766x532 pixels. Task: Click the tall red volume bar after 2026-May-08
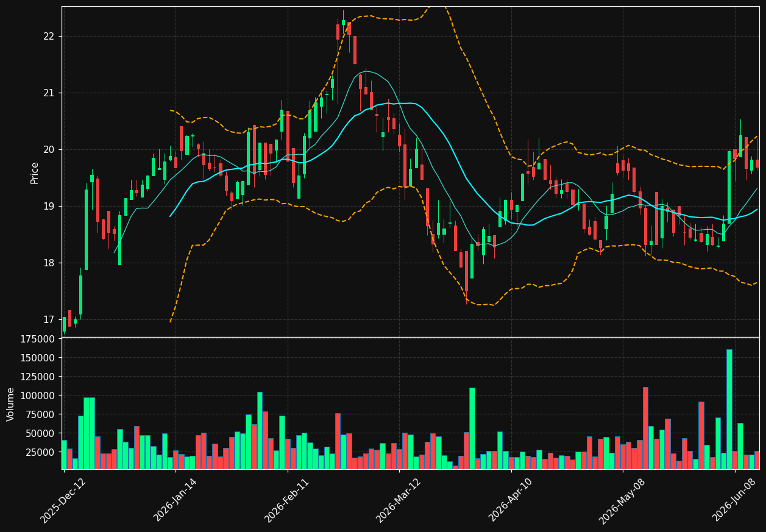click(x=645, y=428)
